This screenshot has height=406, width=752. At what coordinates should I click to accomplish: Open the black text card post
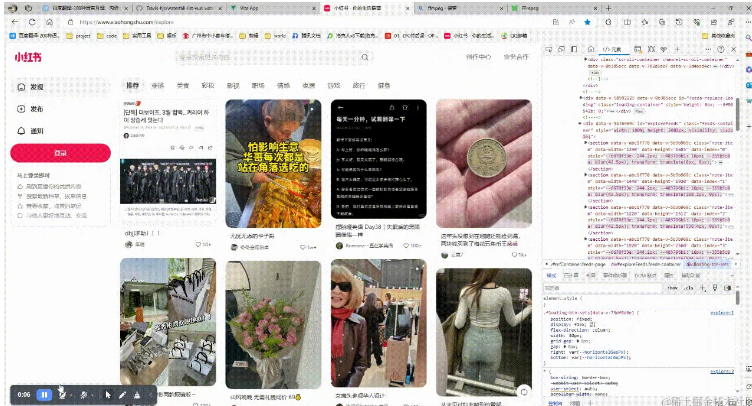(x=378, y=159)
